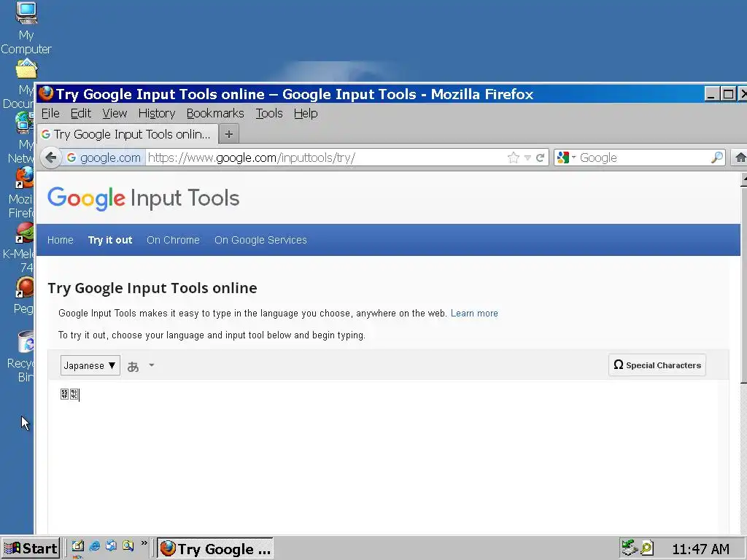Open the Help menu
Image resolution: width=747 pixels, height=560 pixels.
(x=306, y=113)
